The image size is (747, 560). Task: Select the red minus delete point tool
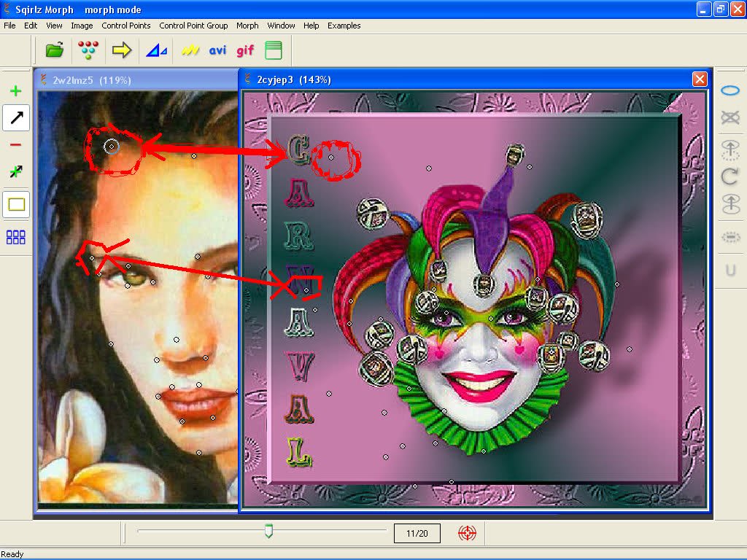[16, 145]
